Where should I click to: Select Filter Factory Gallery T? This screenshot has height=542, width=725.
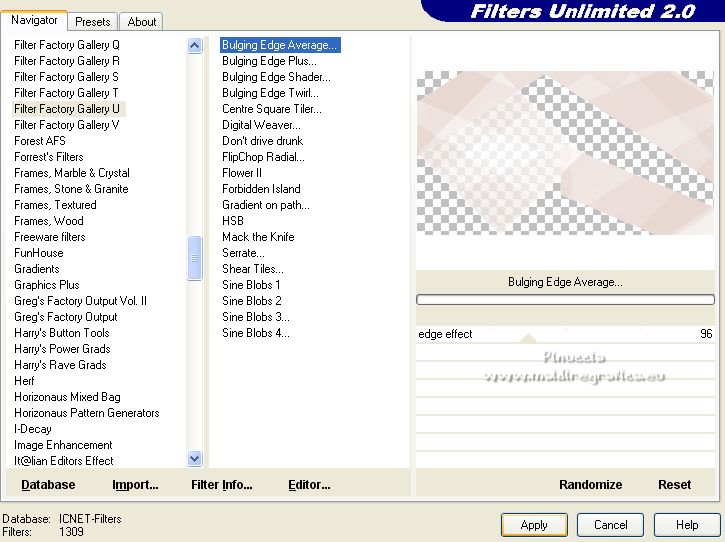coord(67,93)
